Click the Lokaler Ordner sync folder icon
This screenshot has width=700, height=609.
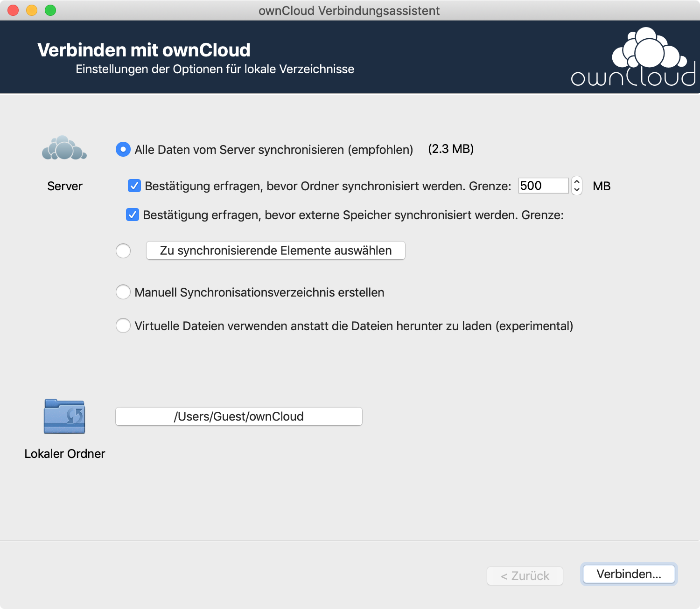[x=64, y=416]
